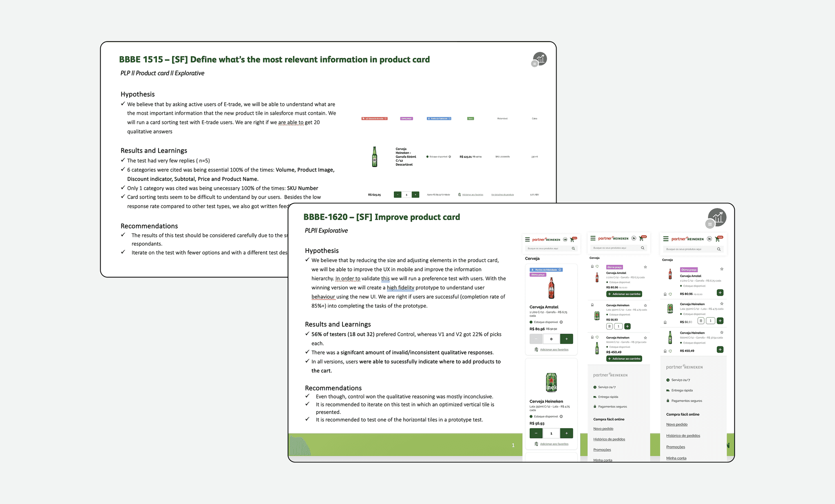Screen dimensions: 835x504
Task: Click Adicionar ao carrinho for Cerveja Amstel
Action: pos(624,294)
